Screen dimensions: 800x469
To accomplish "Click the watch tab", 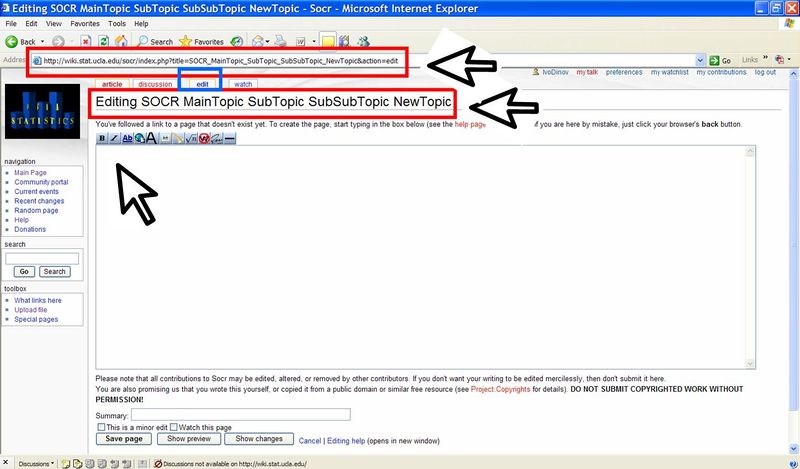I will (x=243, y=84).
